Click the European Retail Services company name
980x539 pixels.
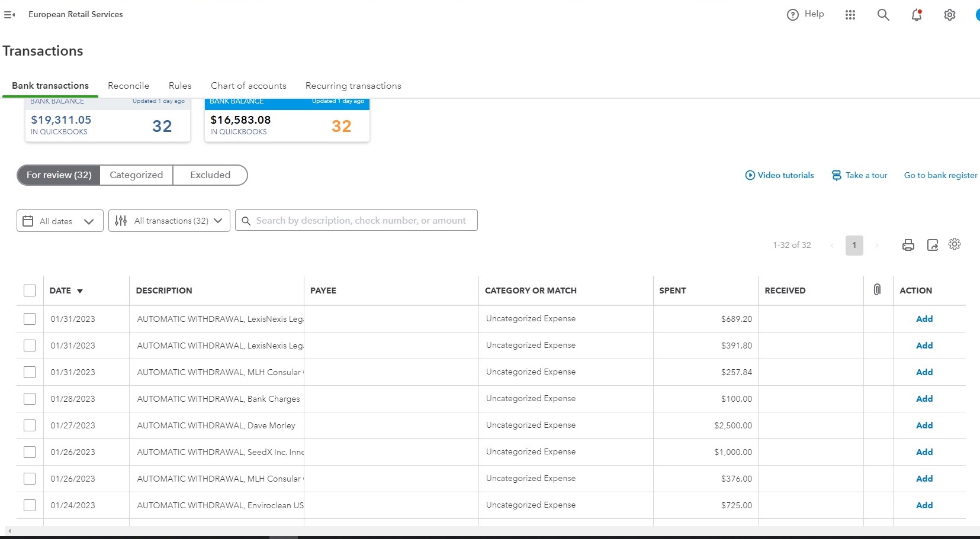tap(76, 15)
